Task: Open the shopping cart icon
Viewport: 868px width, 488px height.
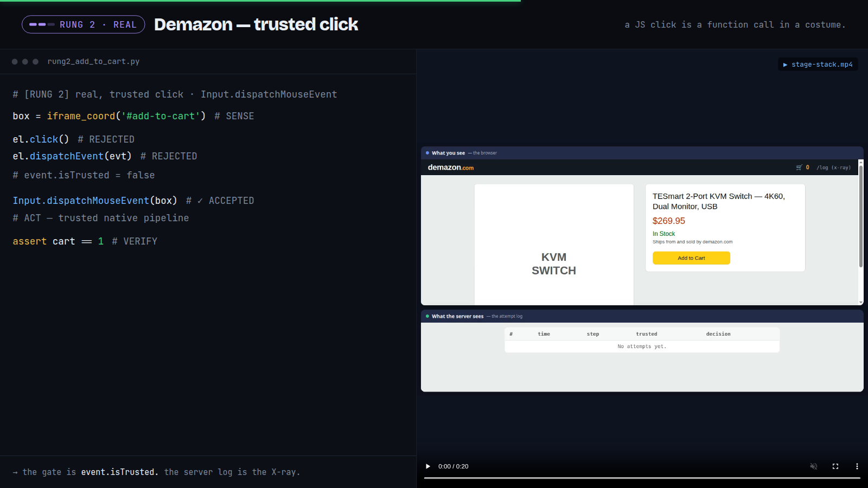Action: (799, 168)
